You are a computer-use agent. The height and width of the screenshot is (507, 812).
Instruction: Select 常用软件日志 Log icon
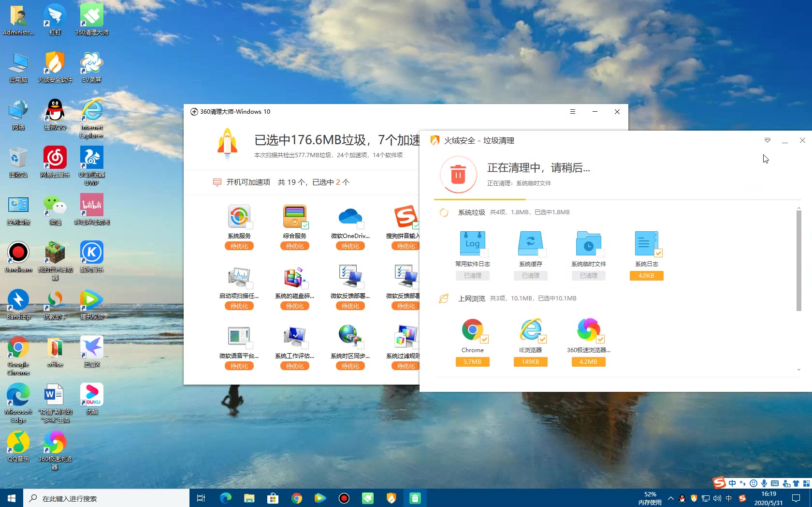472,243
